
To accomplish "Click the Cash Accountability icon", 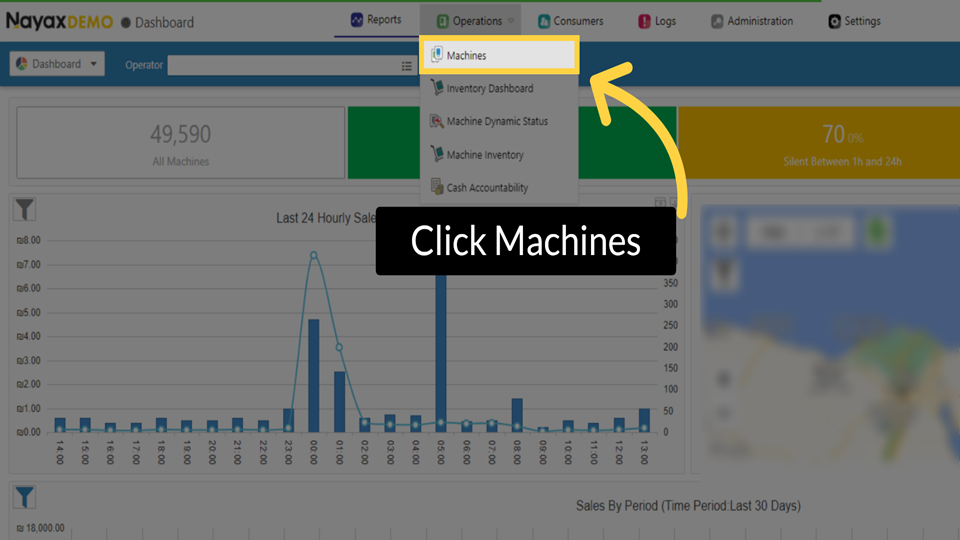I will point(436,187).
